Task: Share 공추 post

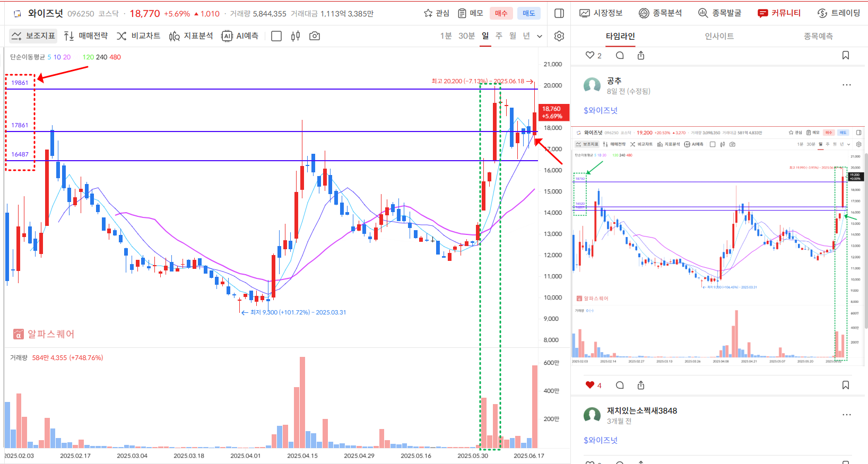Action: coord(641,385)
